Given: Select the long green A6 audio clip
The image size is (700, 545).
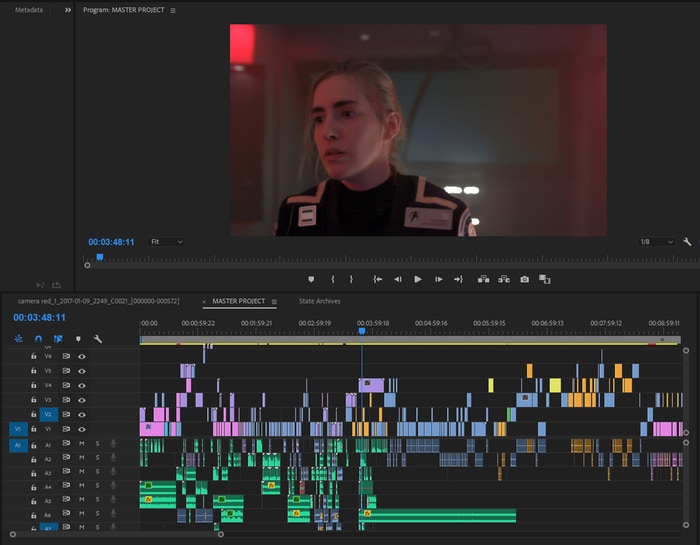Looking at the screenshot, I should pyautogui.click(x=438, y=516).
